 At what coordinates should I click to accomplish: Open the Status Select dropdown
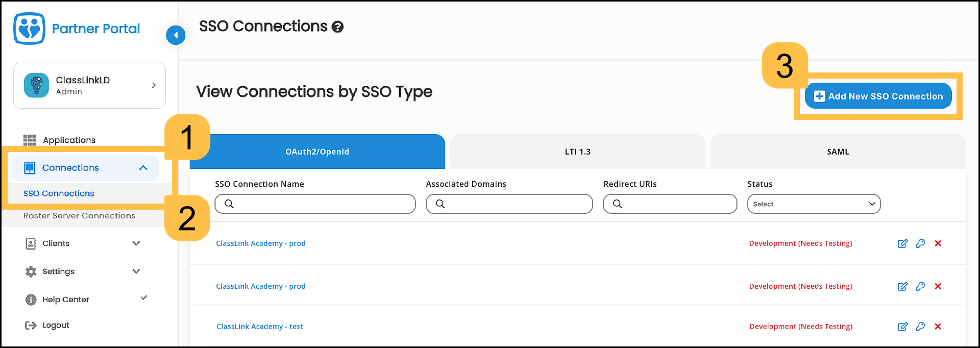(x=814, y=204)
